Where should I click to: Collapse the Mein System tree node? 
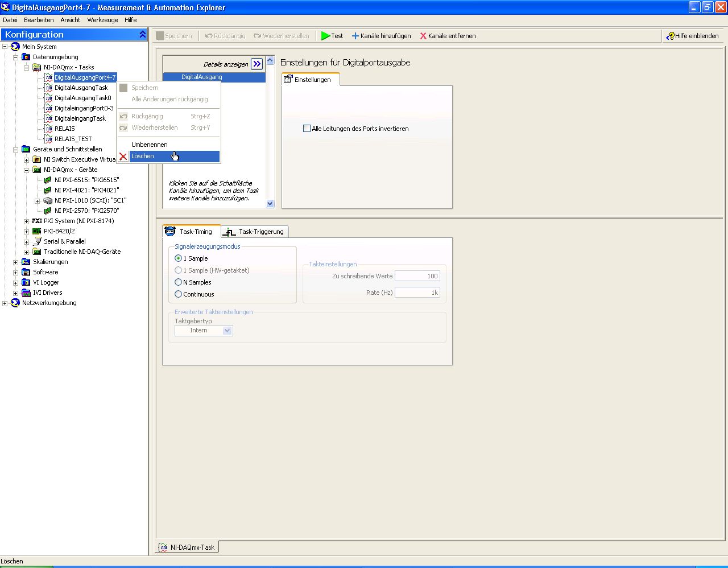pyautogui.click(x=5, y=47)
